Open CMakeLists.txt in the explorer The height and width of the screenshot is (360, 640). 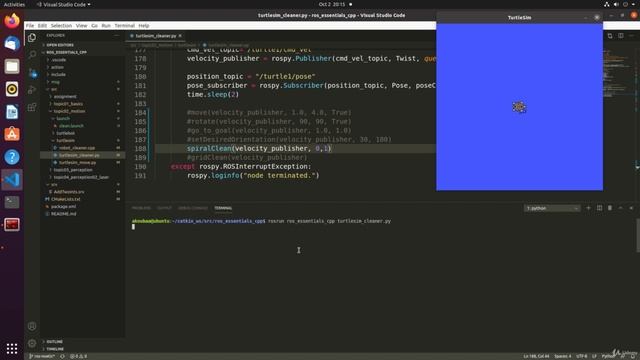click(x=65, y=199)
